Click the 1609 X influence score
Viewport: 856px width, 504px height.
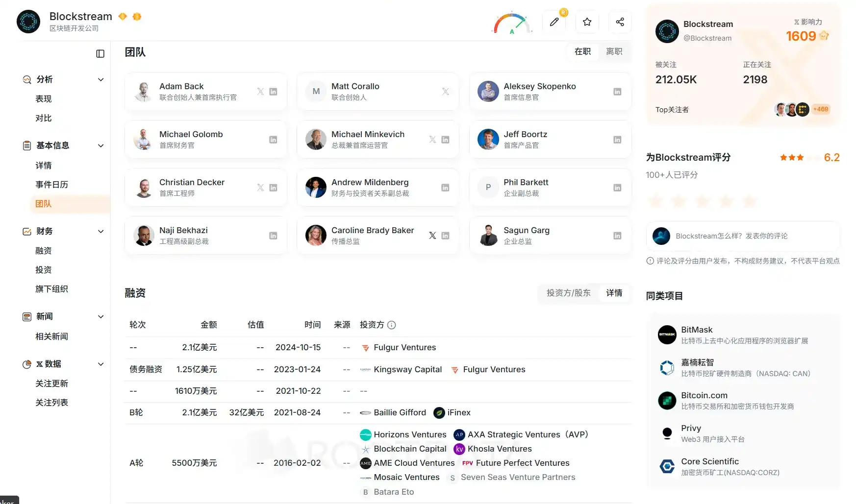[x=801, y=36]
